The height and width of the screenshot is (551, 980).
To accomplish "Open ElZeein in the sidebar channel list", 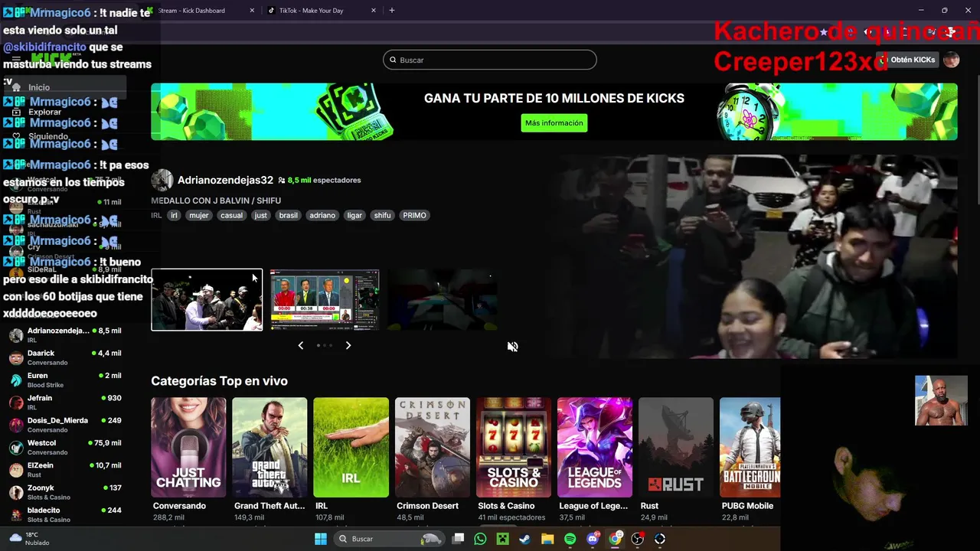I will tap(65, 470).
